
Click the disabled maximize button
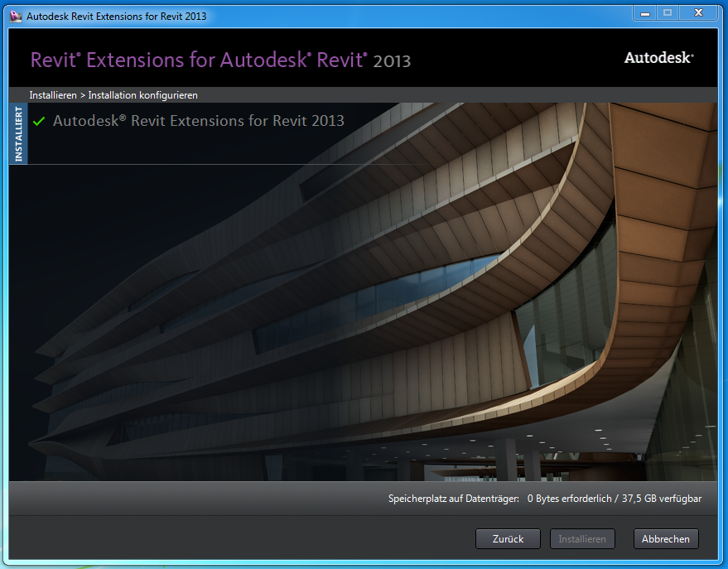coord(668,13)
